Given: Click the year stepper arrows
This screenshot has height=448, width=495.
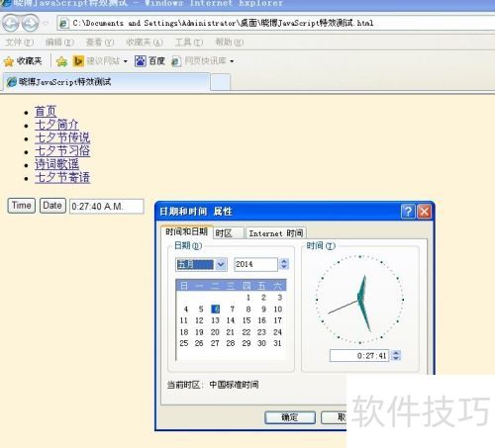Looking at the screenshot, I should pos(284,264).
